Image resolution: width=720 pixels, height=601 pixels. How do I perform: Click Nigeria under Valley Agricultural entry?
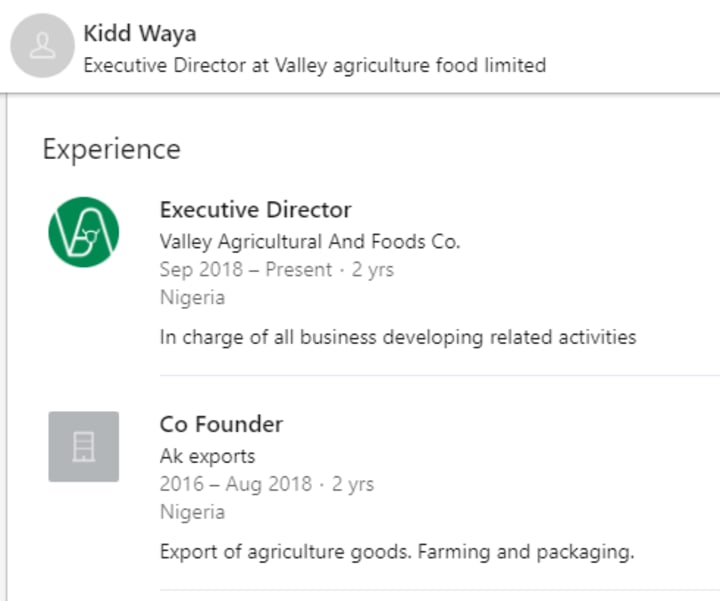tap(192, 297)
